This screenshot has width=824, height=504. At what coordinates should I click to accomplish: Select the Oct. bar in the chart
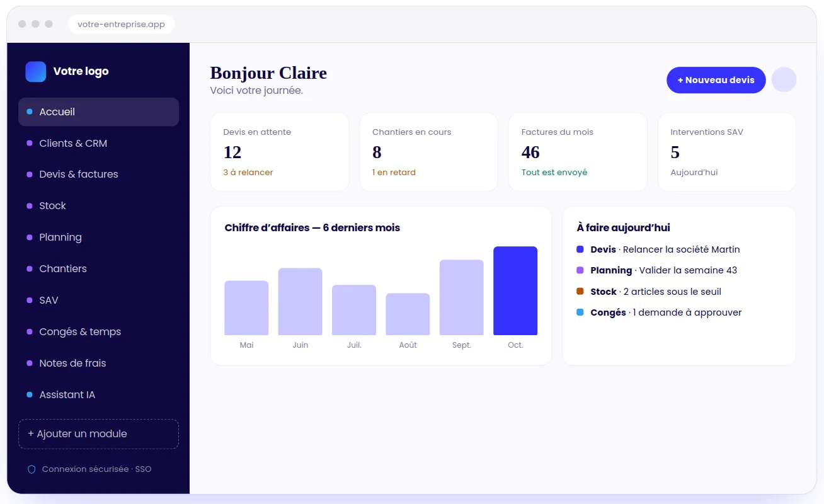(x=515, y=290)
